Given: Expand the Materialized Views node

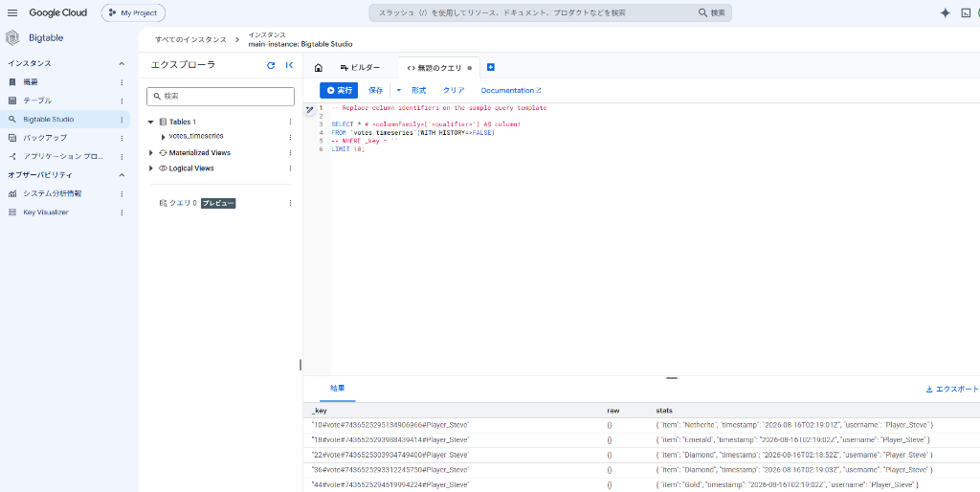Looking at the screenshot, I should tap(150, 152).
